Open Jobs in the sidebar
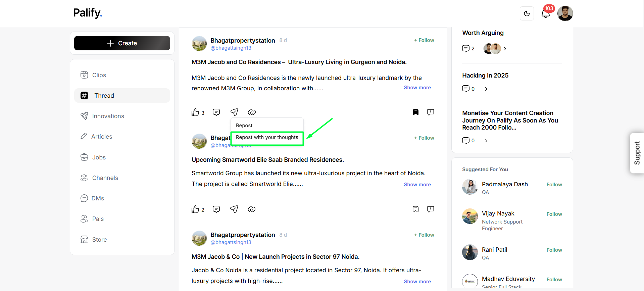This screenshot has height=291, width=644. click(122, 157)
